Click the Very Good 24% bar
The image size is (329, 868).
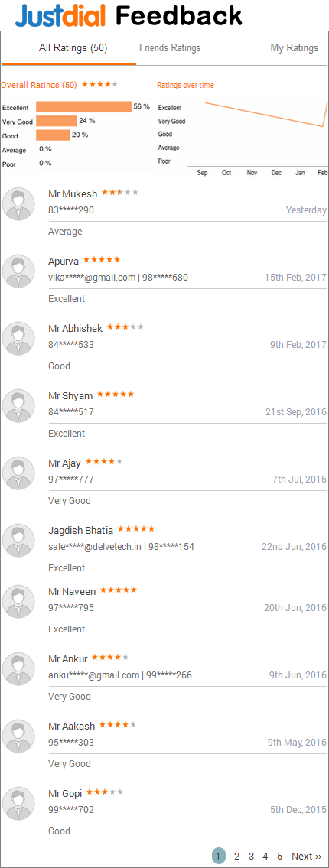click(57, 121)
